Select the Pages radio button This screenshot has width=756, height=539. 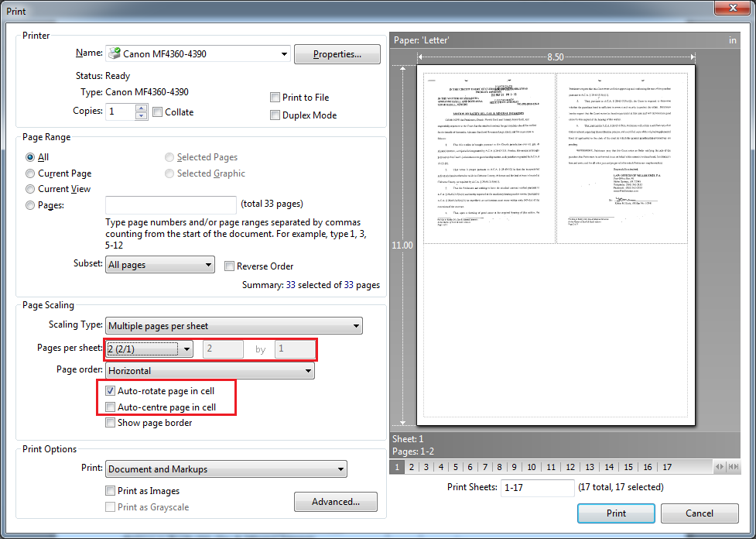29,204
